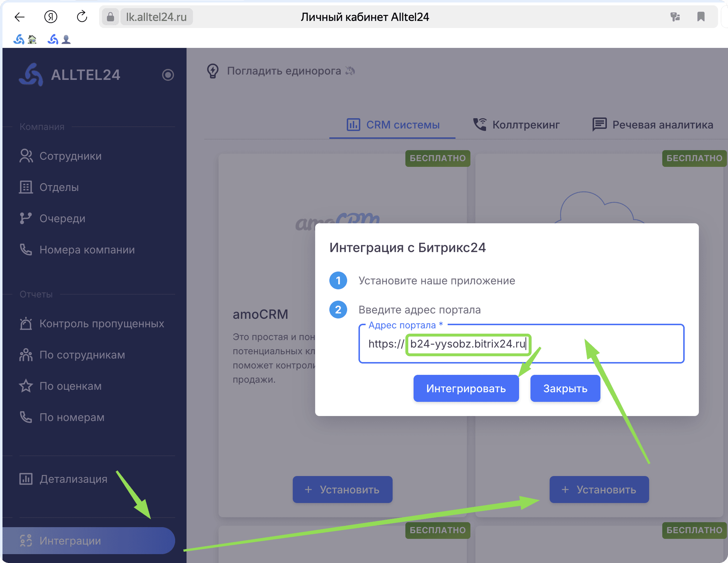Viewport: 728px width, 563px height.
Task: Open the first Alltel bookmark with house
Action: pos(25,39)
